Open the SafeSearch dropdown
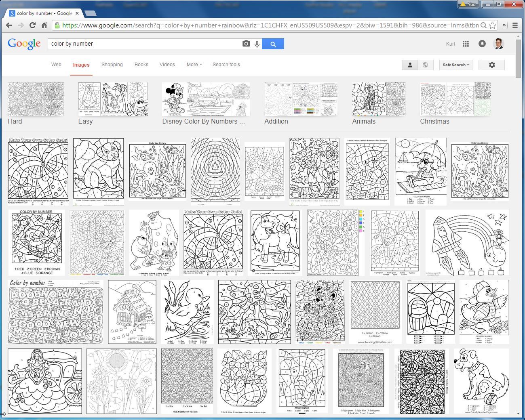The height and width of the screenshot is (420, 525). click(x=455, y=65)
